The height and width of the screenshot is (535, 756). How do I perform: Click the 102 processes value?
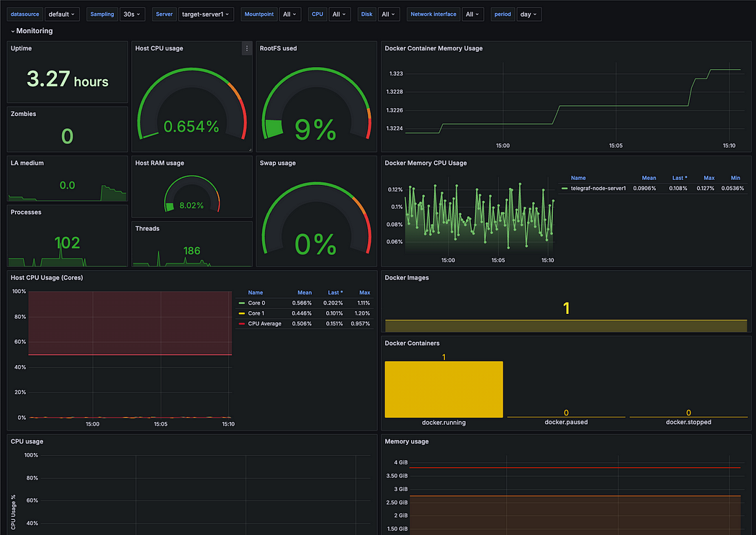67,243
